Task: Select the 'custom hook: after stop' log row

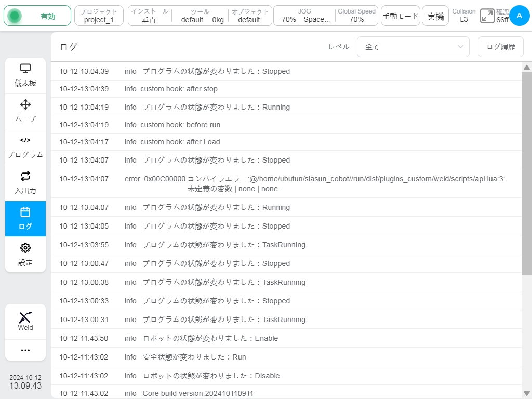Action: 286,89
